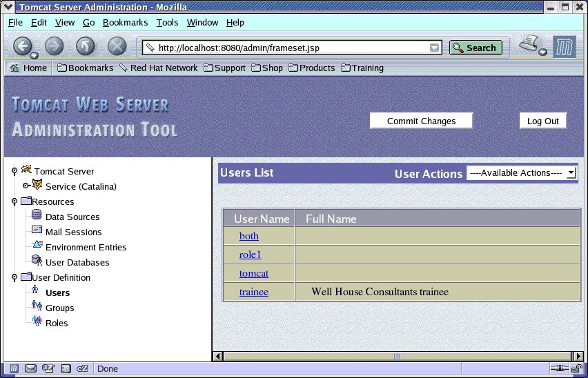Click the Environment Entries icon
The image size is (588, 378).
tap(37, 245)
